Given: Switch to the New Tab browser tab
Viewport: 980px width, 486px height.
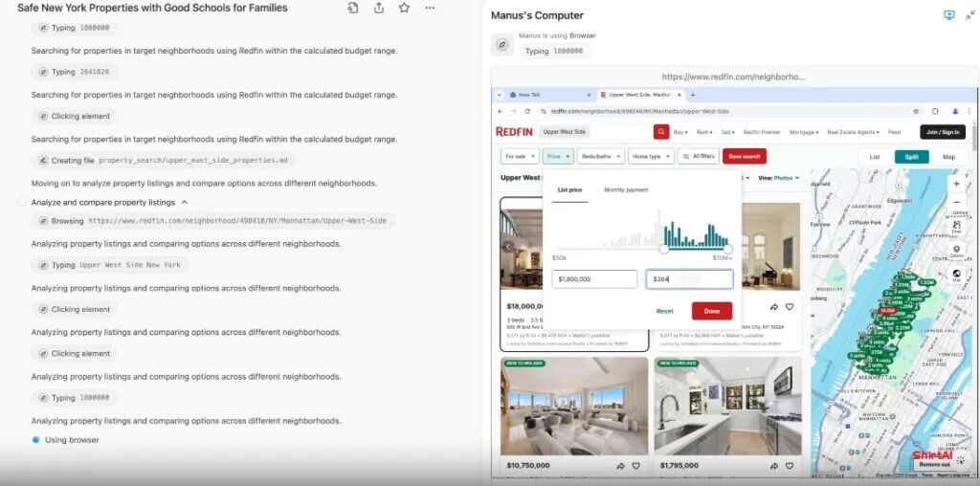Looking at the screenshot, I should click(x=547, y=95).
